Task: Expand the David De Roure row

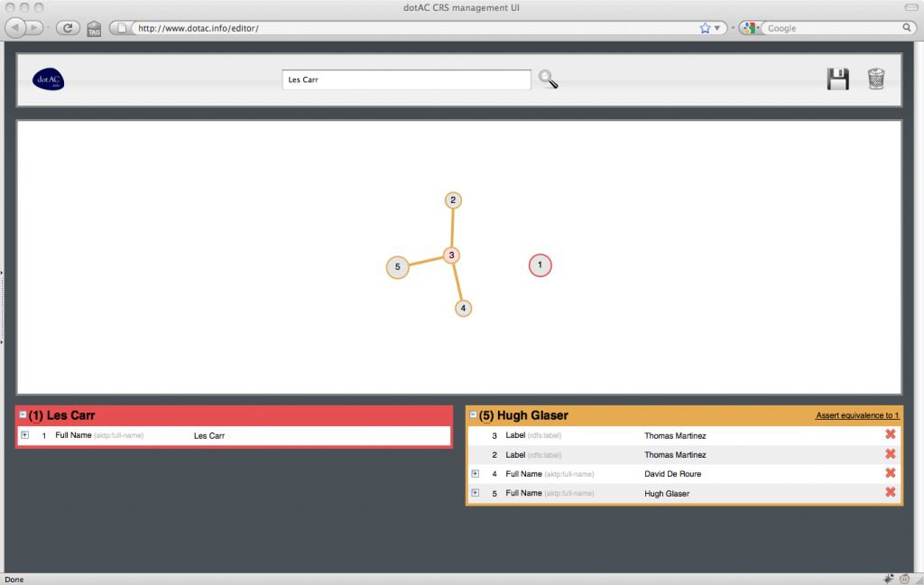Action: tap(475, 473)
